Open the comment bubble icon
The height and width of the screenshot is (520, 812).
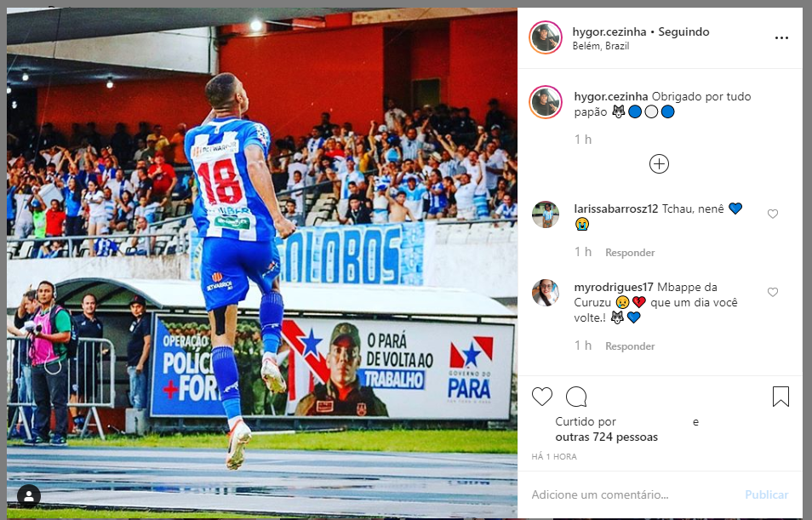[x=576, y=397]
